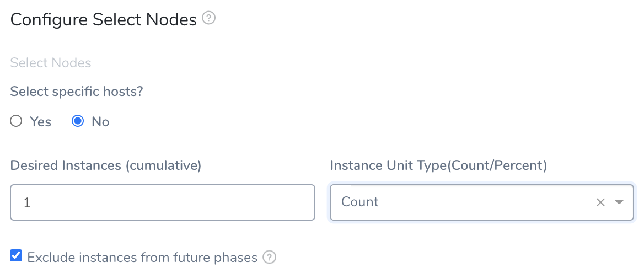644x278 pixels.
Task: Choose the No option label
Action: pyautogui.click(x=100, y=122)
